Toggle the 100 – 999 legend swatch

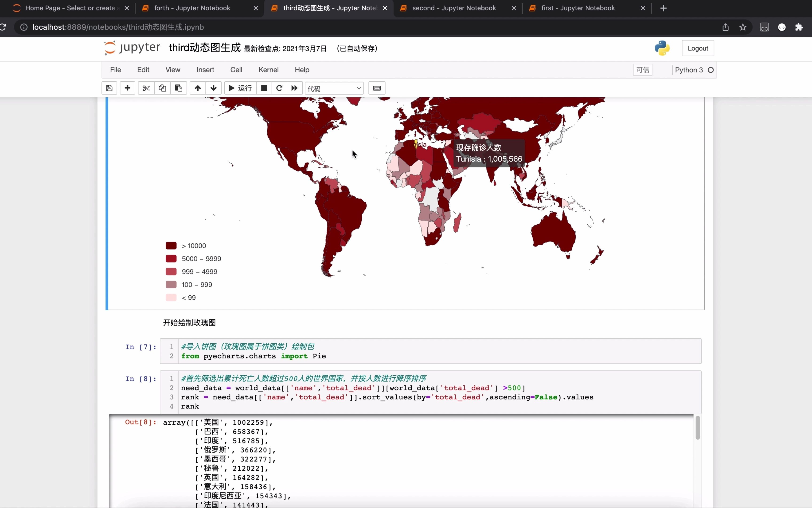pyautogui.click(x=171, y=285)
